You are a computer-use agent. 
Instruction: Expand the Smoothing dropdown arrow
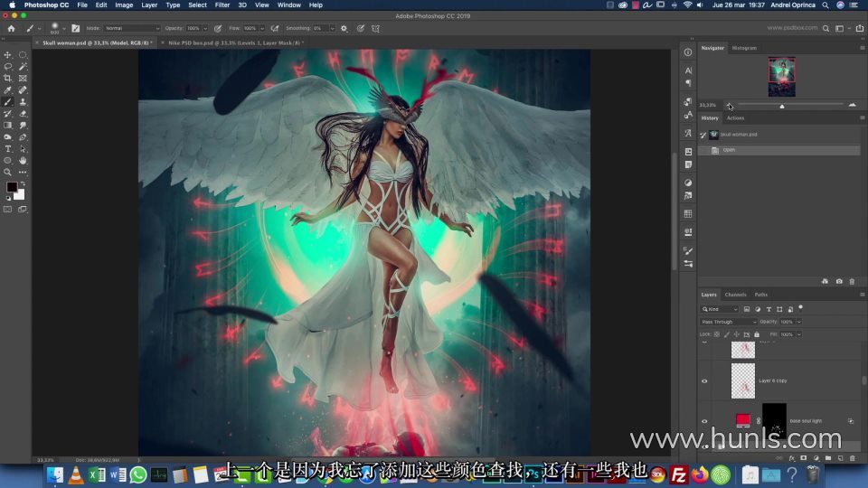pyautogui.click(x=332, y=28)
